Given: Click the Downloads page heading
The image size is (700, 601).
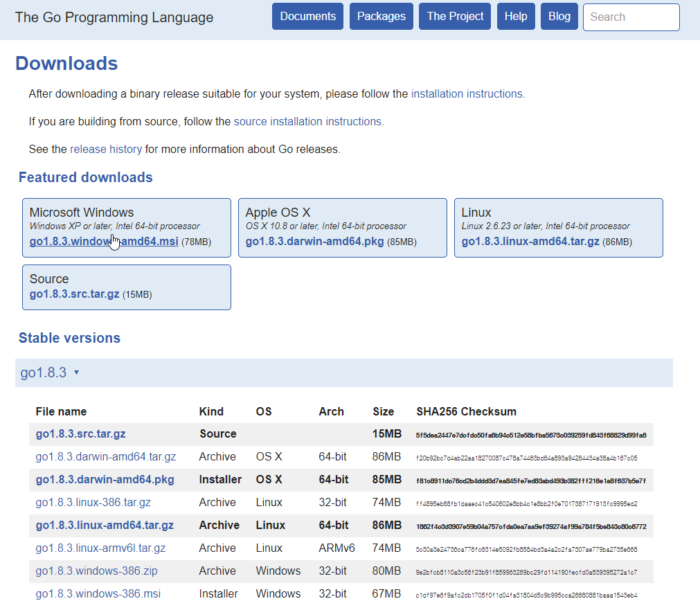Looking at the screenshot, I should tap(66, 63).
